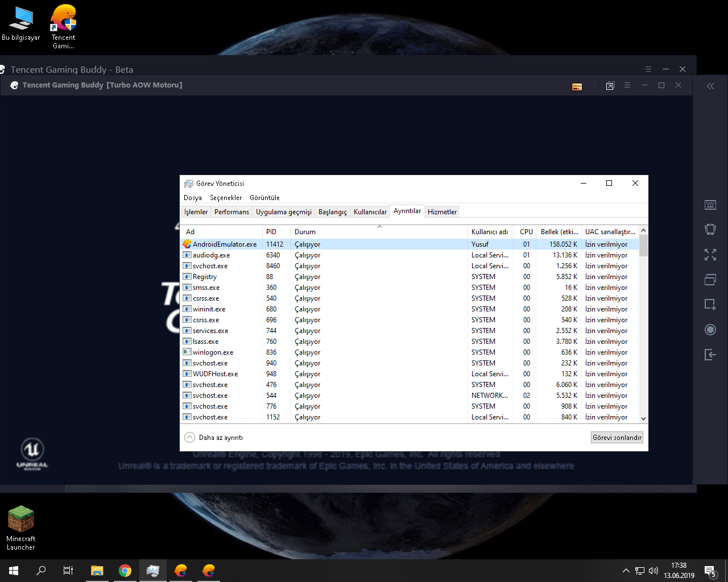The image size is (728, 582).
Task: Select the services.exe process row
Action: [410, 331]
